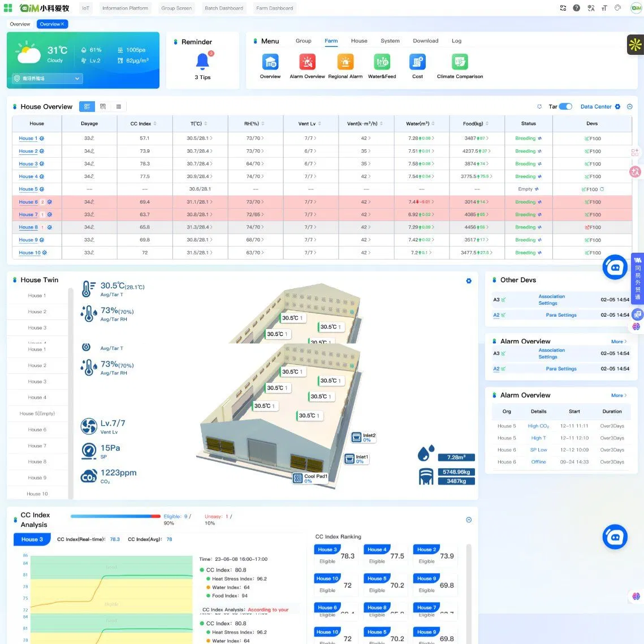Open the Alarm Overview farm icon

pos(307,62)
